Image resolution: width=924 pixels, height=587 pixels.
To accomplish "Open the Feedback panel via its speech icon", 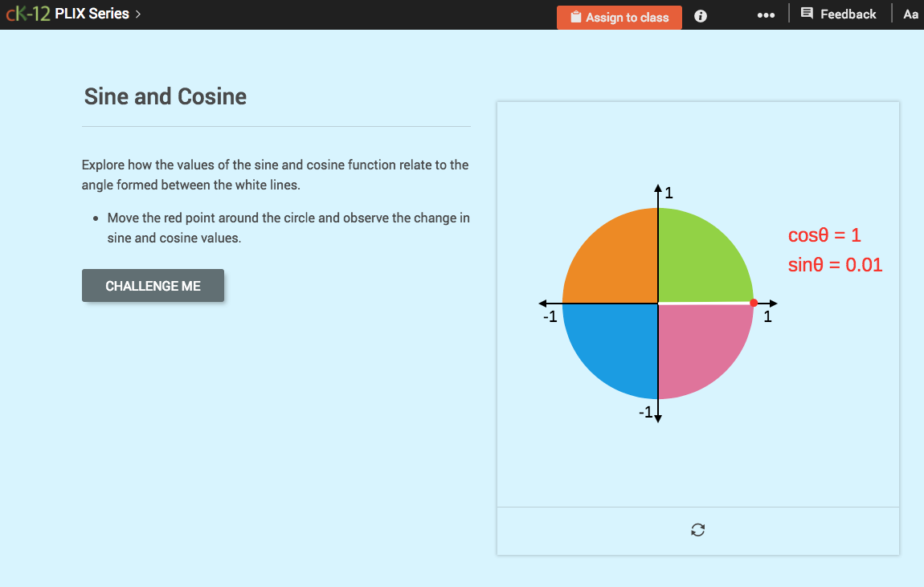I will point(807,14).
